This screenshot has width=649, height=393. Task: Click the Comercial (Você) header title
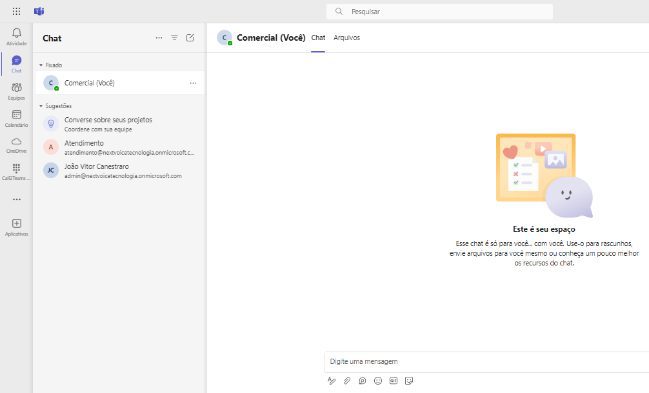pyautogui.click(x=271, y=38)
